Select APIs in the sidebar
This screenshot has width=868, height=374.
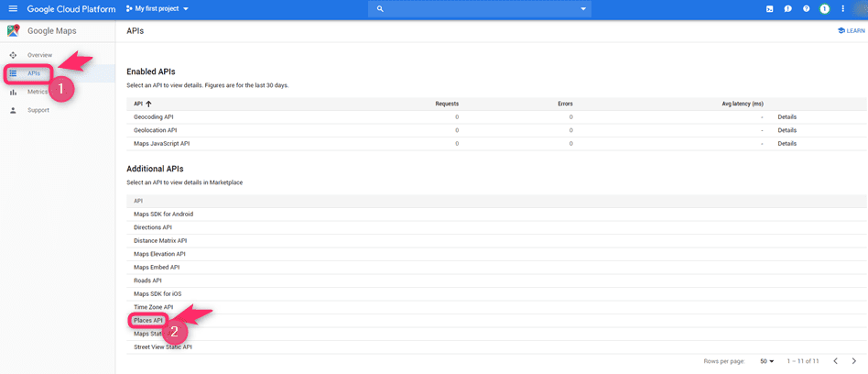(x=34, y=73)
